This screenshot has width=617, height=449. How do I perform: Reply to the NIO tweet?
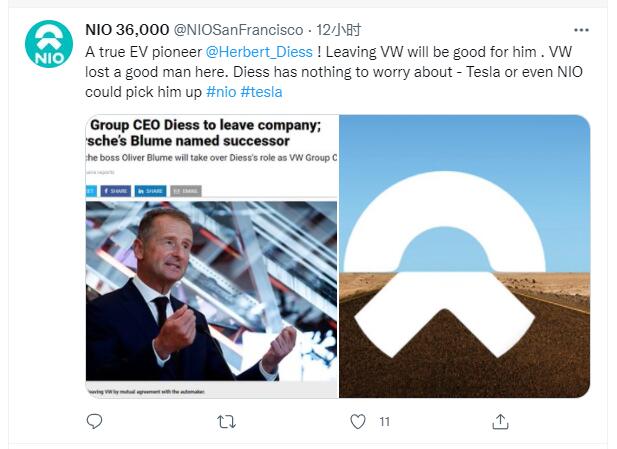pyautogui.click(x=95, y=422)
